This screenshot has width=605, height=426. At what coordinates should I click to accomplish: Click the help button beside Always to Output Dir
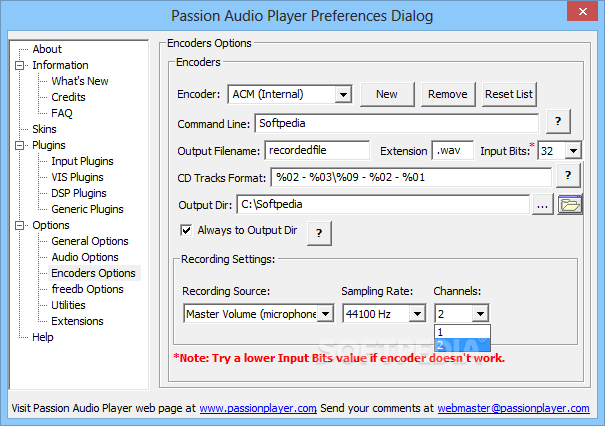(319, 233)
